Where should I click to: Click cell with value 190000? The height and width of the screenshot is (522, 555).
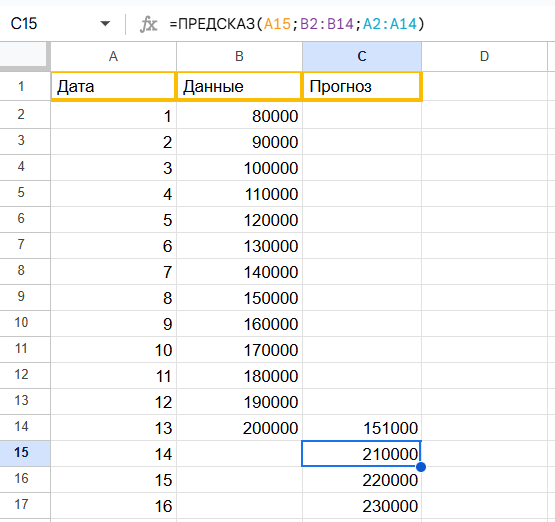(x=239, y=402)
